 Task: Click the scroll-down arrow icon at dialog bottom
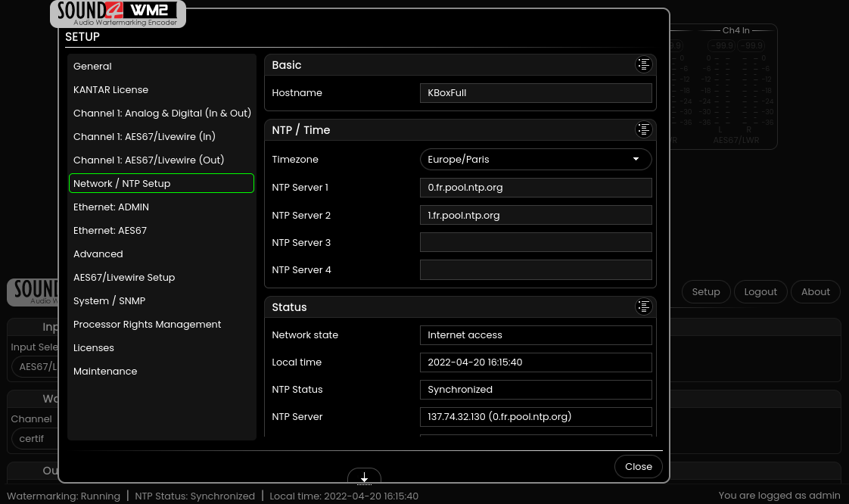click(x=365, y=477)
